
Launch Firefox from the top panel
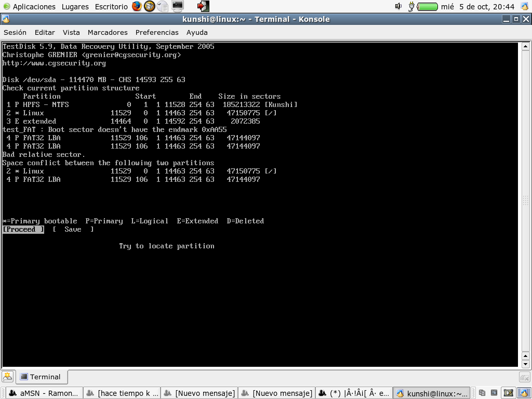[137, 6]
